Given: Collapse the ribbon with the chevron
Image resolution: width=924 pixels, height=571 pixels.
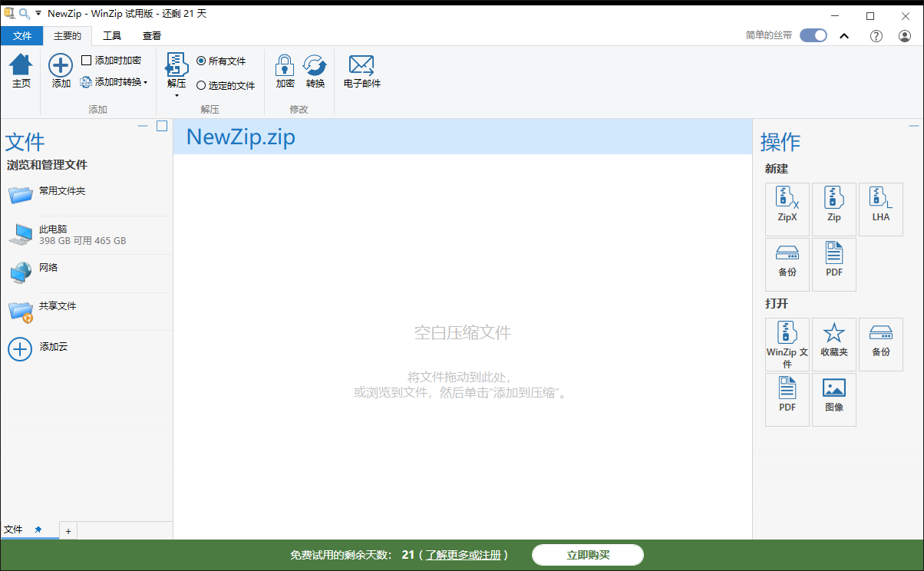Looking at the screenshot, I should (844, 35).
